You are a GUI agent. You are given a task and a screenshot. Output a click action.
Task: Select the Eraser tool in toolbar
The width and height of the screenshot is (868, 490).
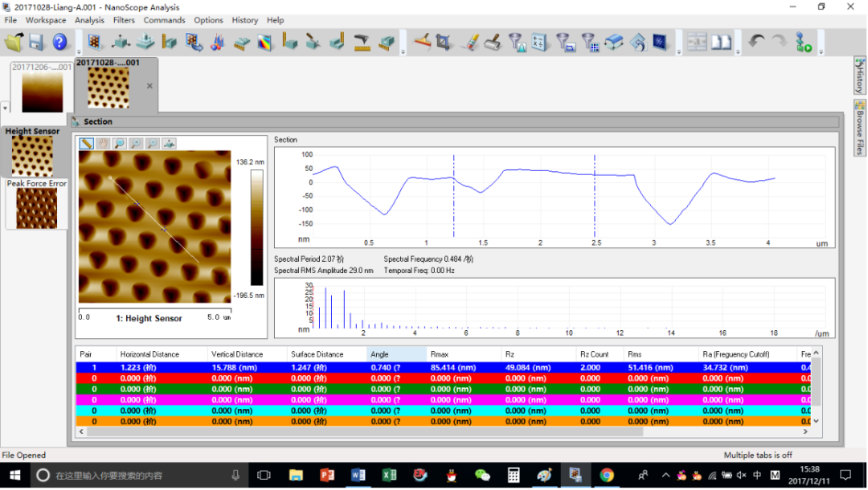(470, 42)
